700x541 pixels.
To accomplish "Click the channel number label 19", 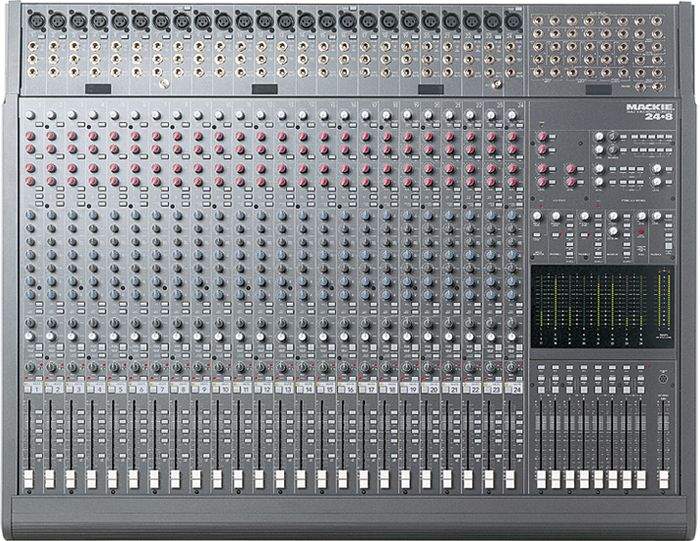I will [x=413, y=390].
